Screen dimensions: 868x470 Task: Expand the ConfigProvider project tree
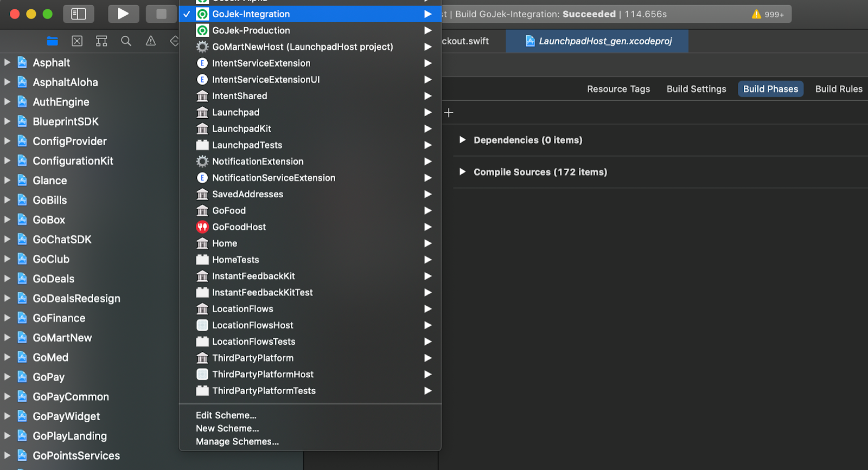pyautogui.click(x=7, y=141)
